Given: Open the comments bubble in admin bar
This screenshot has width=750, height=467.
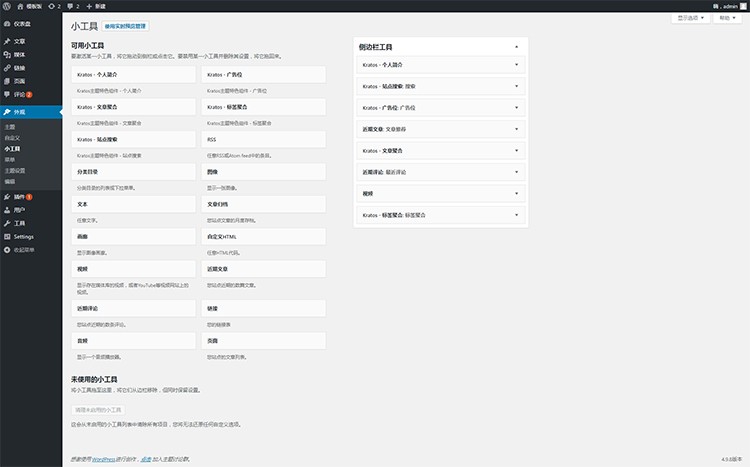Looking at the screenshot, I should 70,6.
